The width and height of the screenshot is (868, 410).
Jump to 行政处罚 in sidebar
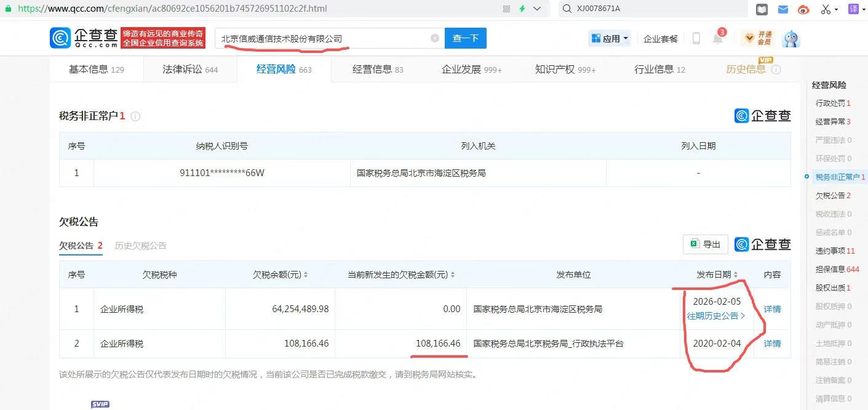[833, 103]
